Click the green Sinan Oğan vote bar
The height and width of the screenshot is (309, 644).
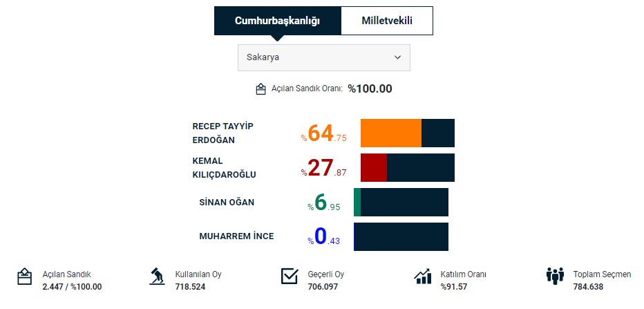click(357, 202)
